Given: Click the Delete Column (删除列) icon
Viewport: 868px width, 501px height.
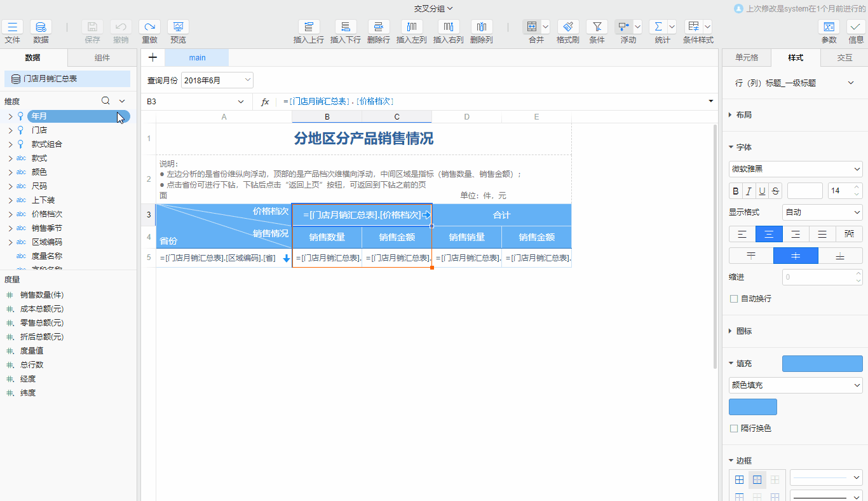Looking at the screenshot, I should click(x=482, y=27).
